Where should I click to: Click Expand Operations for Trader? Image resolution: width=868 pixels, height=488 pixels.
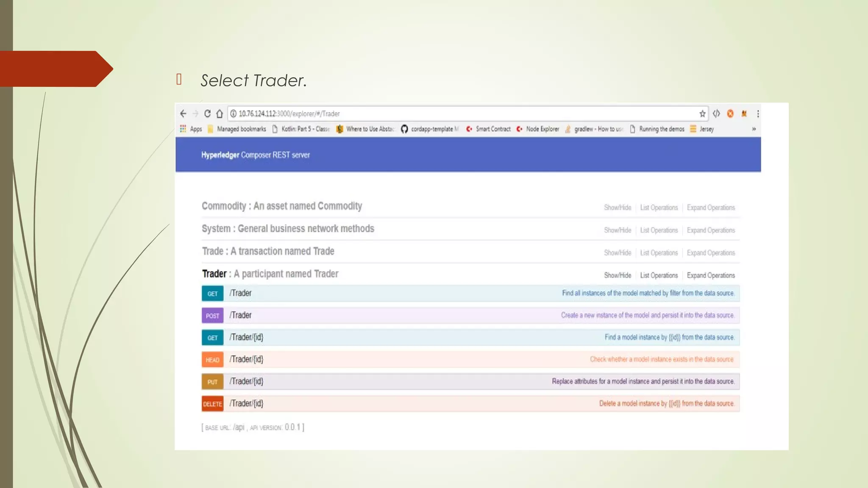(711, 275)
